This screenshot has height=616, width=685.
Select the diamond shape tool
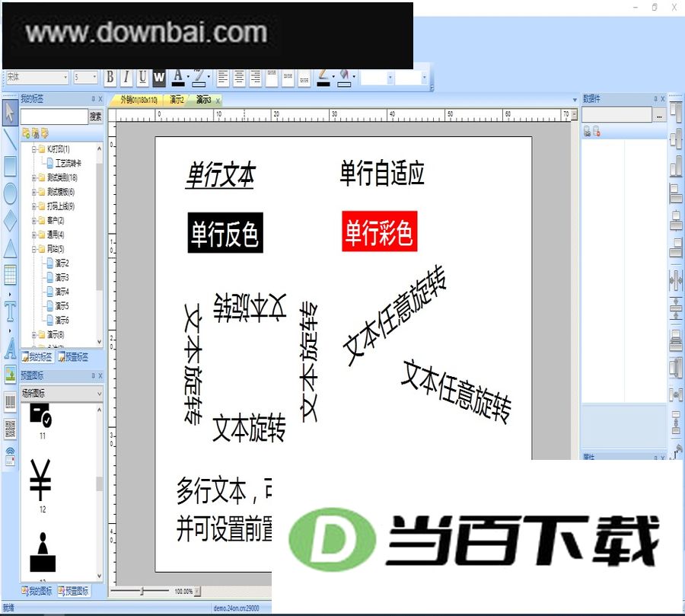[10, 220]
